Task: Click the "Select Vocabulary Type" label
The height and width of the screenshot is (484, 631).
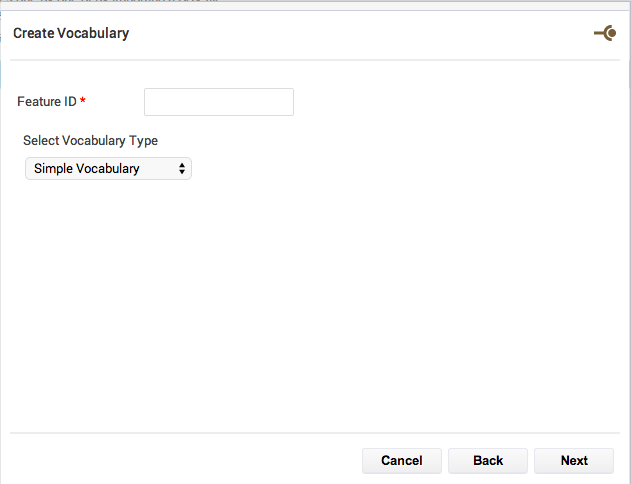Action: coord(91,141)
